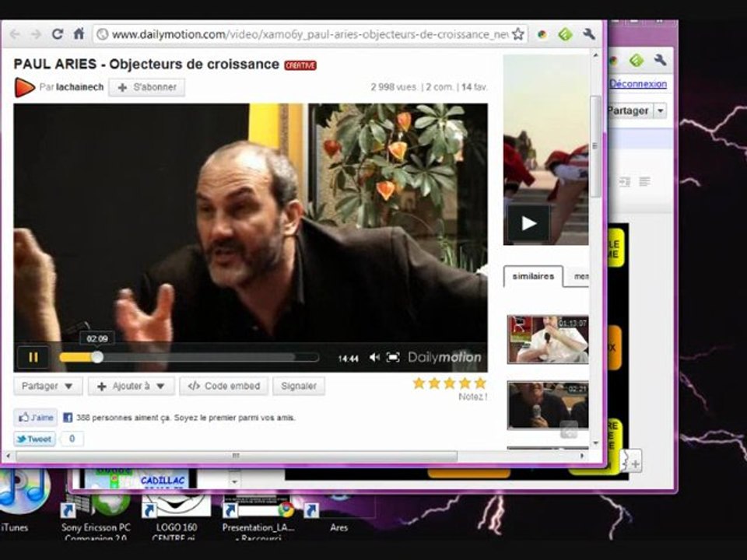Screen dimensions: 747x560
Task: Open the Partager dropdown below the video
Action: (47, 387)
